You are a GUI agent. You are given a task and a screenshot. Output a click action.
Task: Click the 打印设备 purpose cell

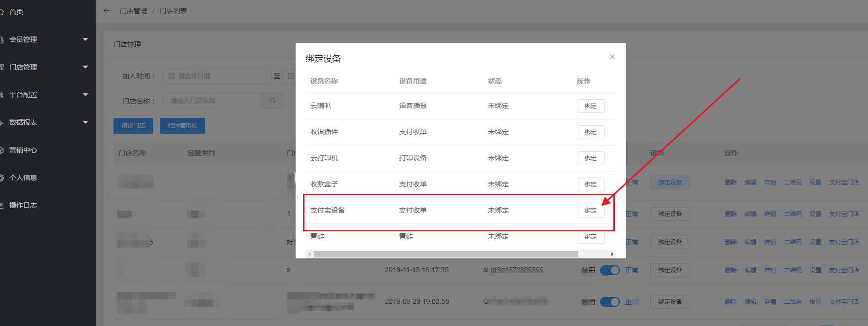point(413,158)
